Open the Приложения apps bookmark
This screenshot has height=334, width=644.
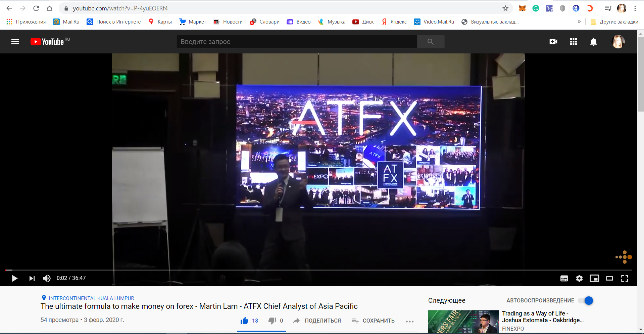point(26,22)
